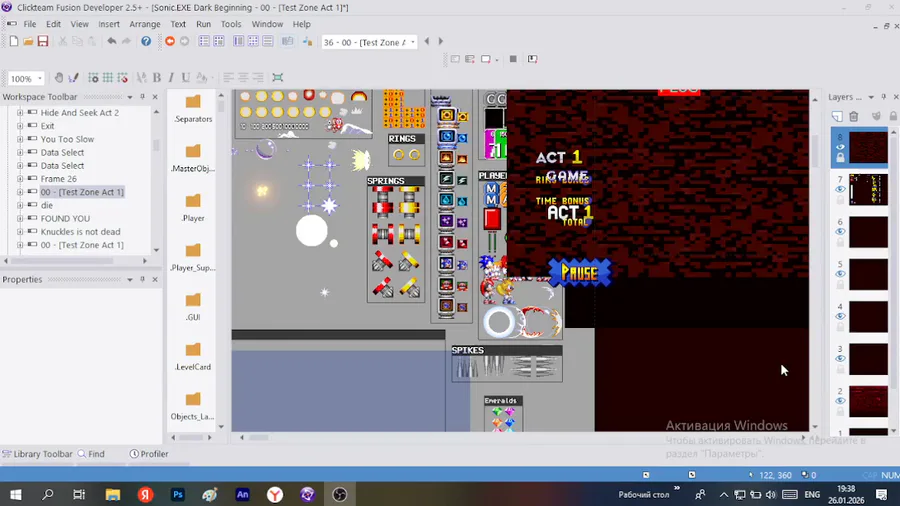Open Properties panel options arrow
This screenshot has width=900, height=506.
(130, 279)
